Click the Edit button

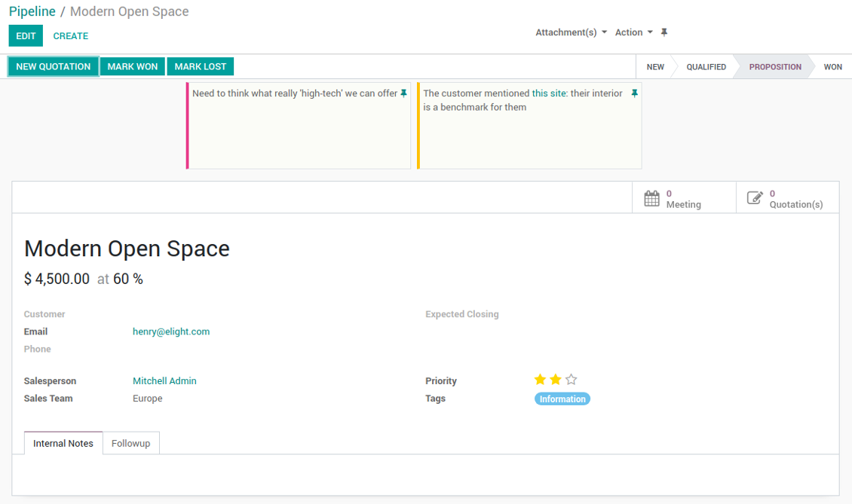pos(26,36)
